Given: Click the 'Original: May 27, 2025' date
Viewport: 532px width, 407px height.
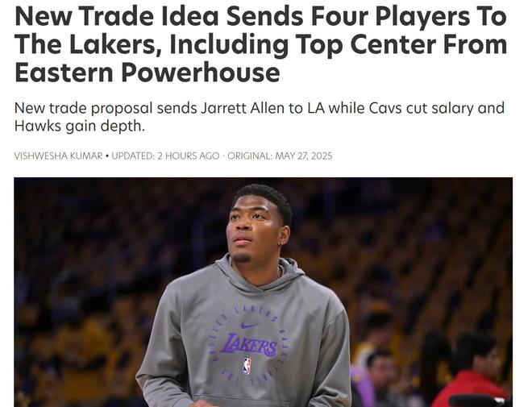Looking at the screenshot, I should [280, 156].
